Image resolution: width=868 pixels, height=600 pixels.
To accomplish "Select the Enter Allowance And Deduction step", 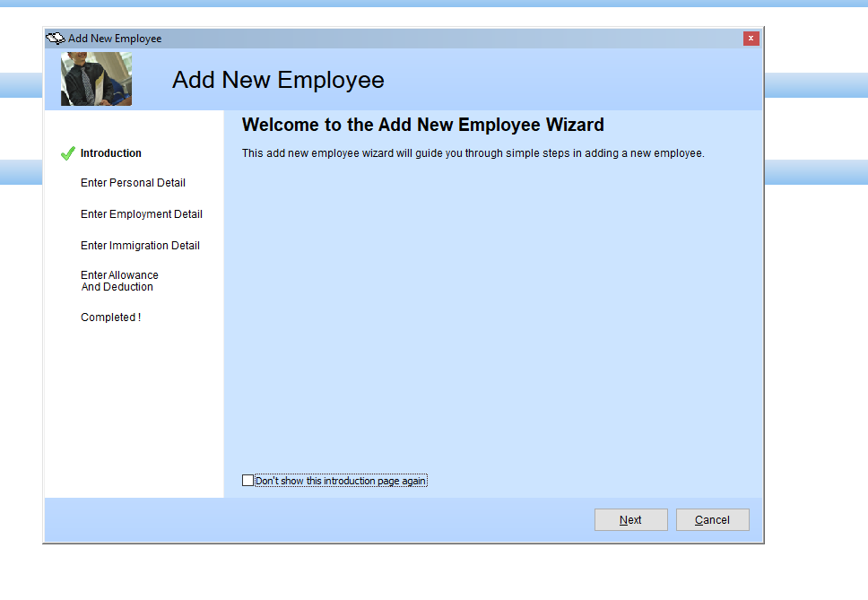I will (120, 281).
